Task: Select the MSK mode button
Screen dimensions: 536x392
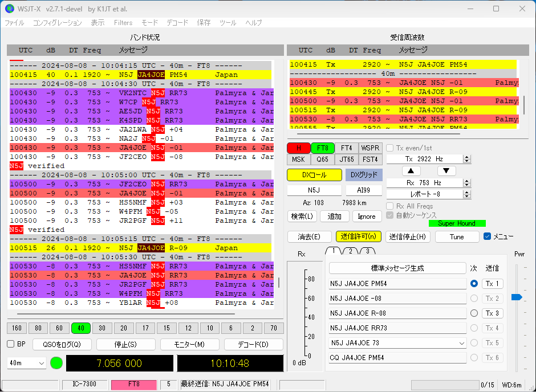Action: [x=299, y=160]
